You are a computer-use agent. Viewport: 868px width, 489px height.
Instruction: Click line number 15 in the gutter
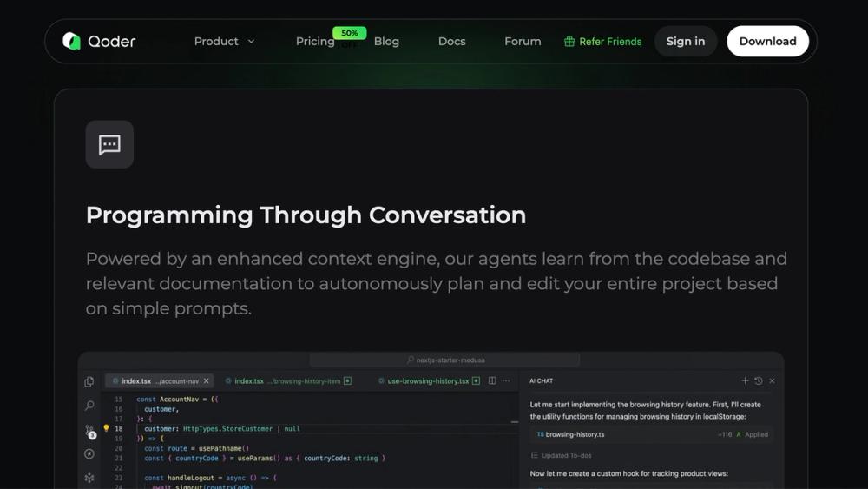coord(118,399)
